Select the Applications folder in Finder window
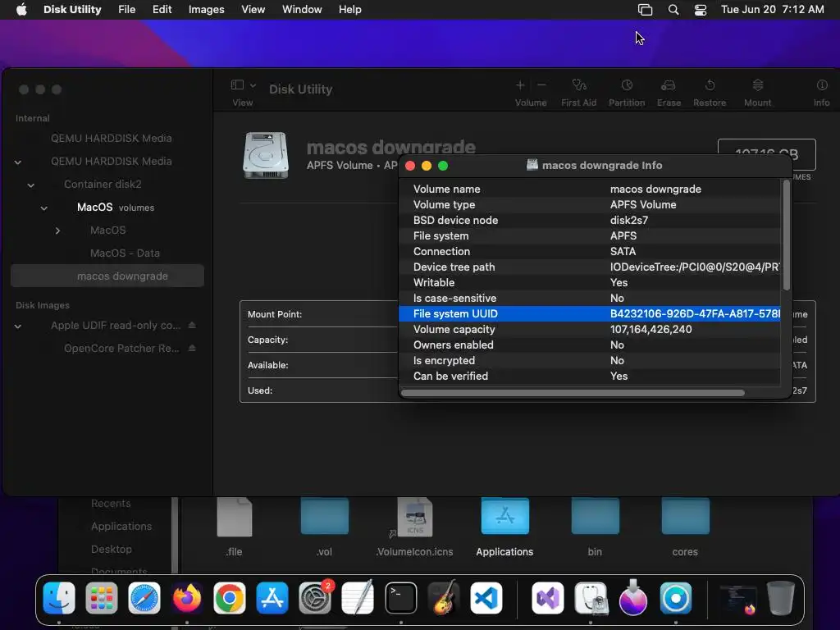 click(x=504, y=527)
